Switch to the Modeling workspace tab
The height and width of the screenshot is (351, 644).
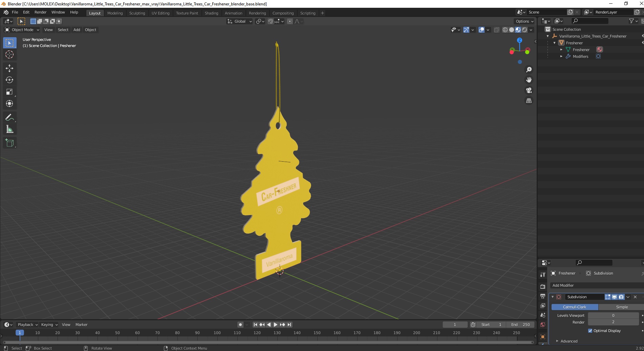[115, 13]
